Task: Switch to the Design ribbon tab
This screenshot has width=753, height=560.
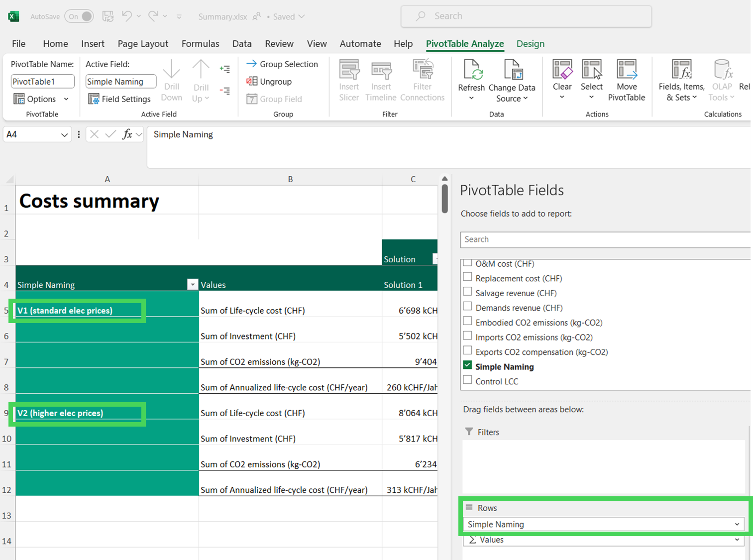Action: pos(530,44)
